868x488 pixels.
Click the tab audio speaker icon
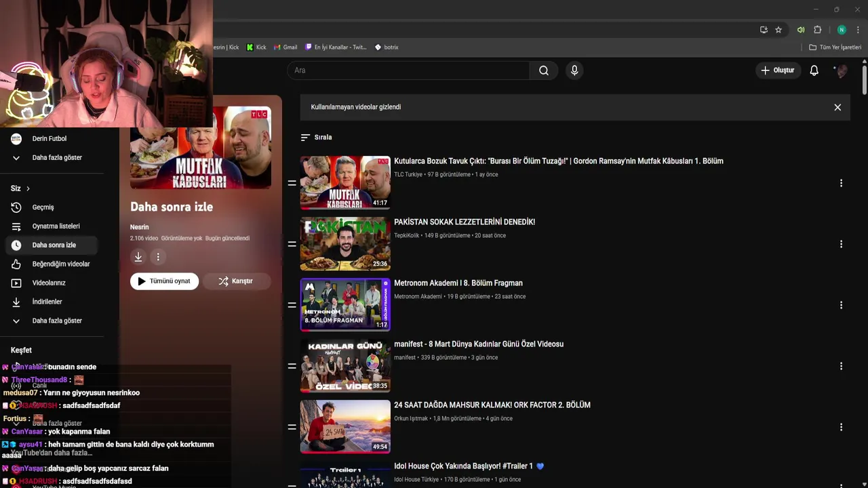[x=801, y=30]
